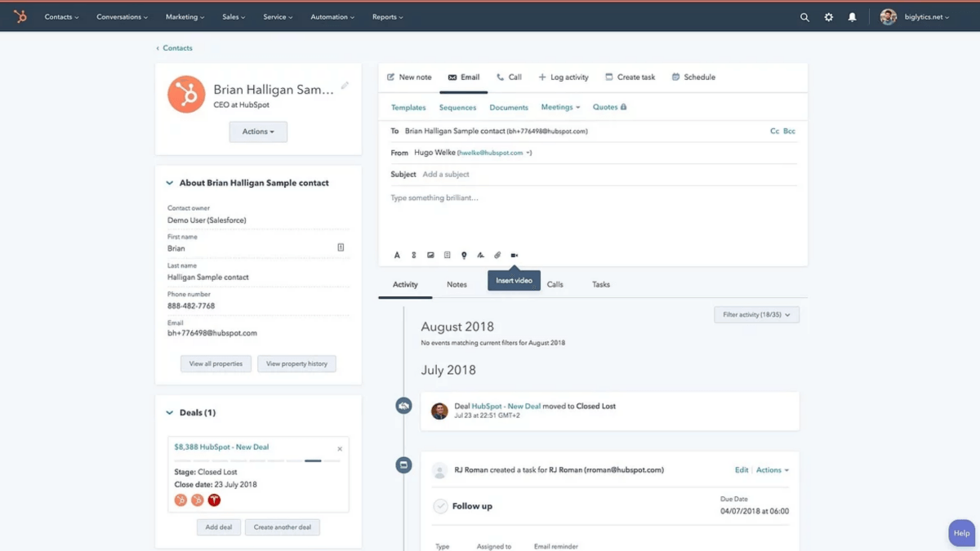
Task: Open the search magnifier icon
Action: [804, 17]
